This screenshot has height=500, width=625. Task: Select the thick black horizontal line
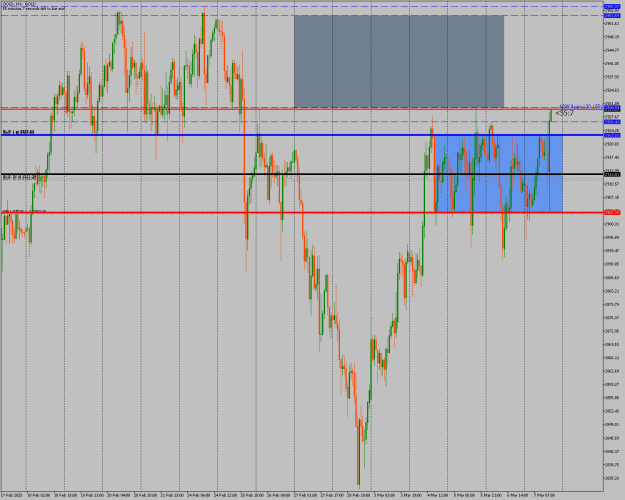pos(302,174)
